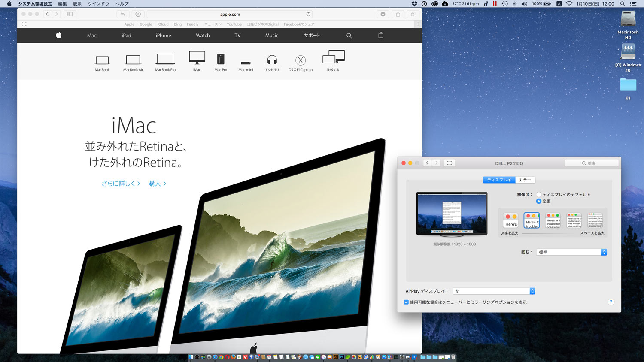Open iPad in Apple.com navigation

[126, 36]
